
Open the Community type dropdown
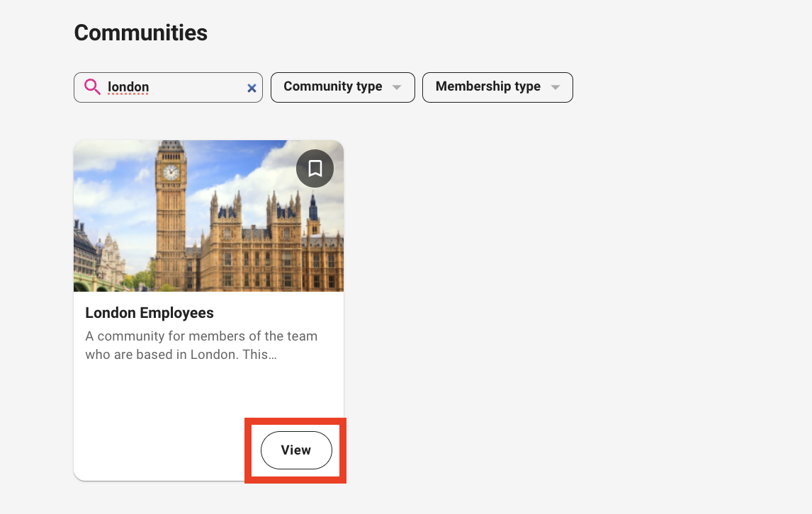tap(342, 87)
